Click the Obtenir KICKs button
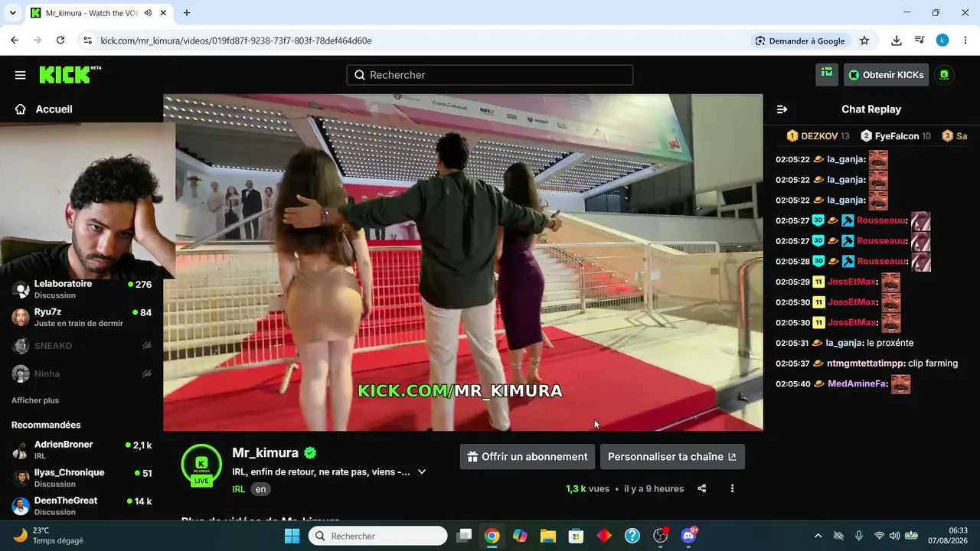The image size is (980, 551). (886, 75)
